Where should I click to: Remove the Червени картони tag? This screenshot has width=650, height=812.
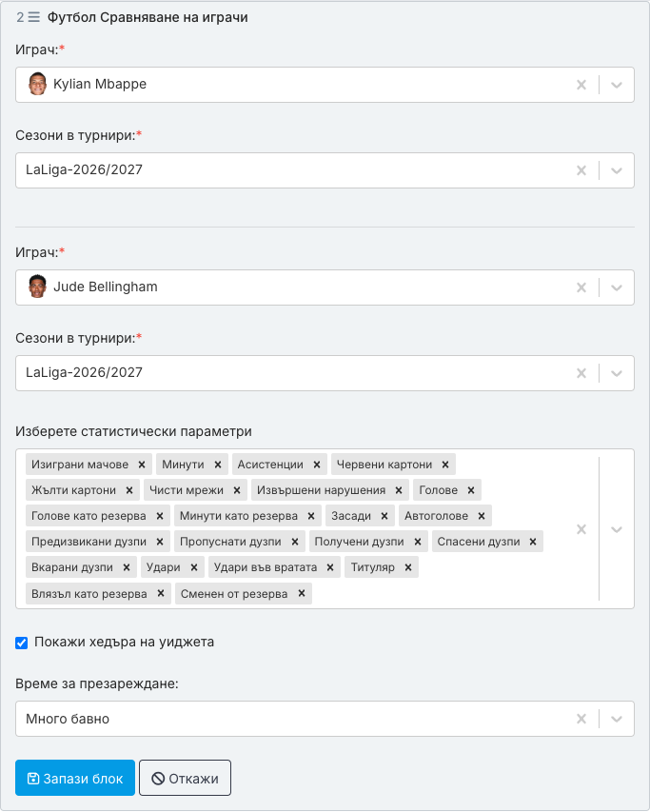pos(445,465)
